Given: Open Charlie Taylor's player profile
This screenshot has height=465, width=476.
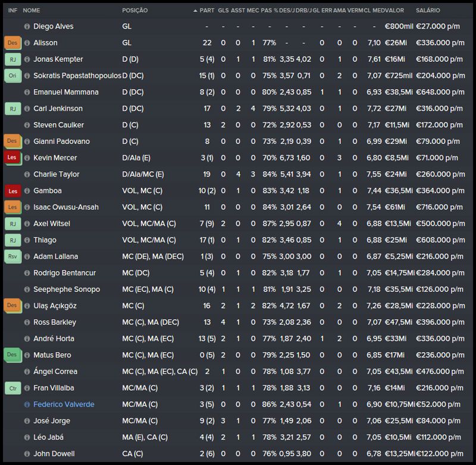Looking at the screenshot, I should [56, 174].
